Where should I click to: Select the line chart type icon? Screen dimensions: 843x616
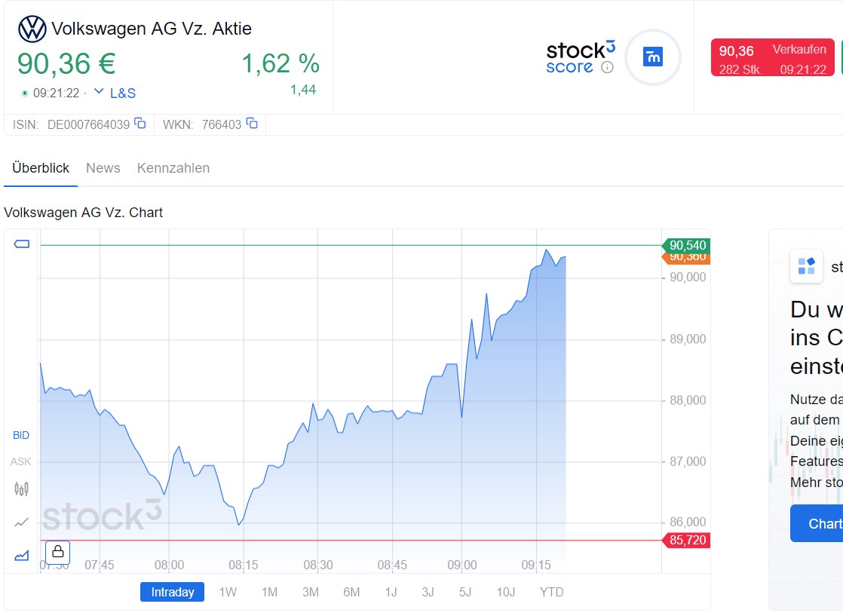coord(22,522)
